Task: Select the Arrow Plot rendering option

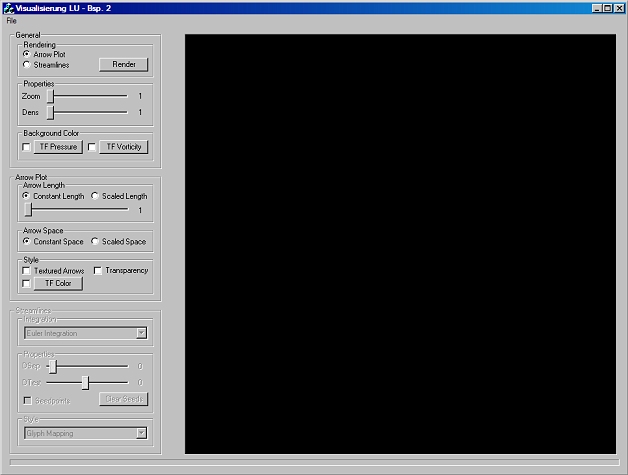Action: [27, 54]
